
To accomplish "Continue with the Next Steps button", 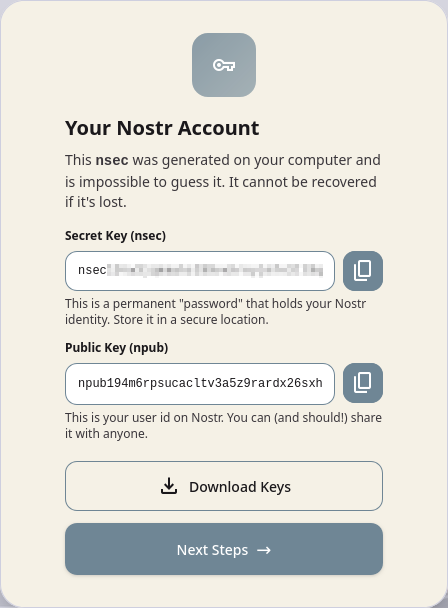I will click(x=224, y=549).
